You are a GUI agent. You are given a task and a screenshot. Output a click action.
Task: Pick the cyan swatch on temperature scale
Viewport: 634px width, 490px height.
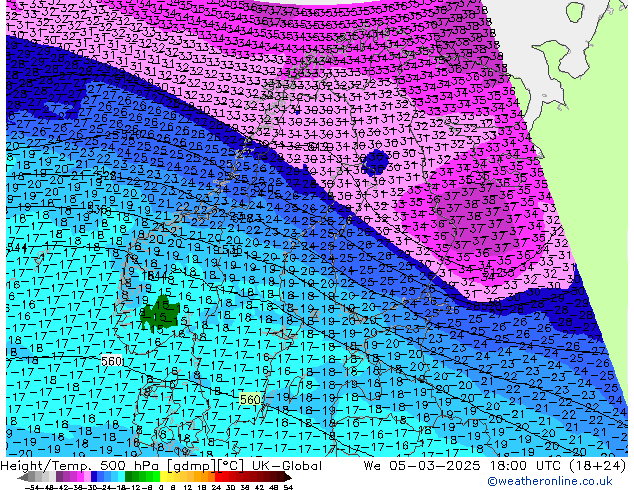click(121, 477)
